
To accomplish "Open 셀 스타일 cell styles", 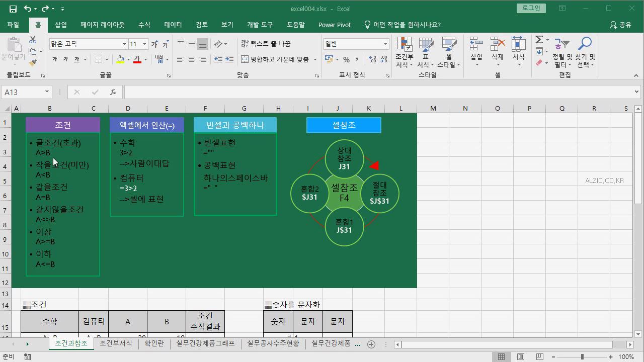I will (448, 52).
